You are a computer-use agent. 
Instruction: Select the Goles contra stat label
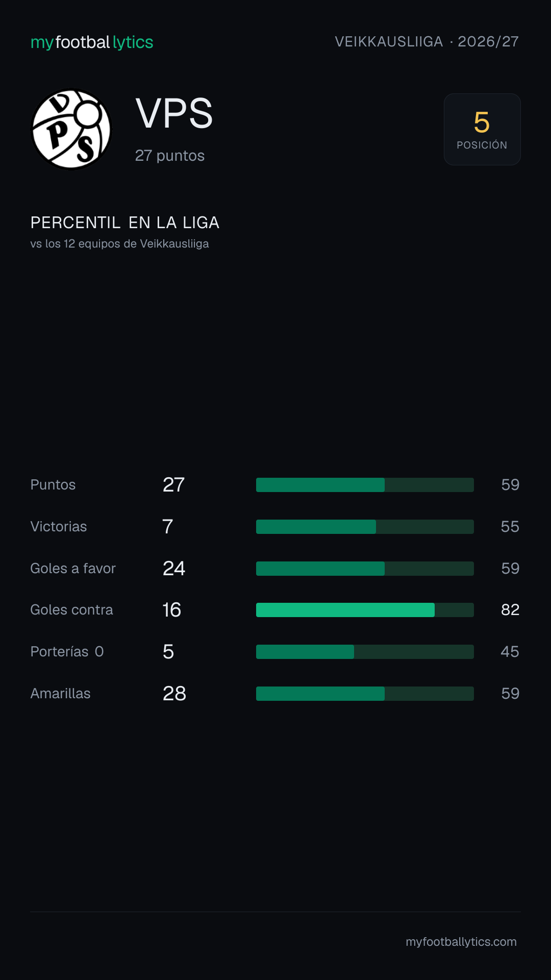[x=72, y=610]
